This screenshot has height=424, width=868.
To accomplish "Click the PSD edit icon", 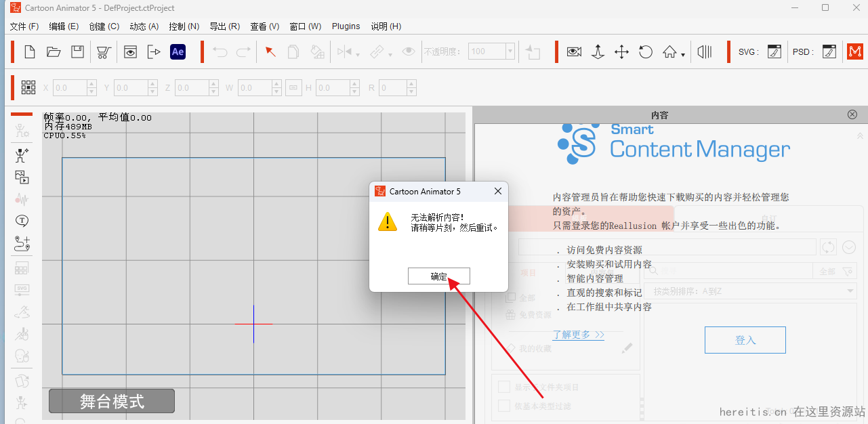I will click(829, 51).
